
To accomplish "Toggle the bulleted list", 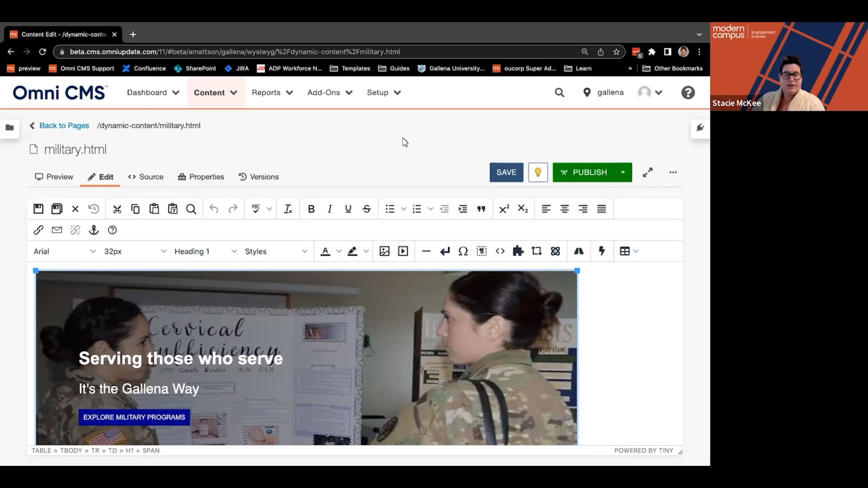I will tap(389, 209).
